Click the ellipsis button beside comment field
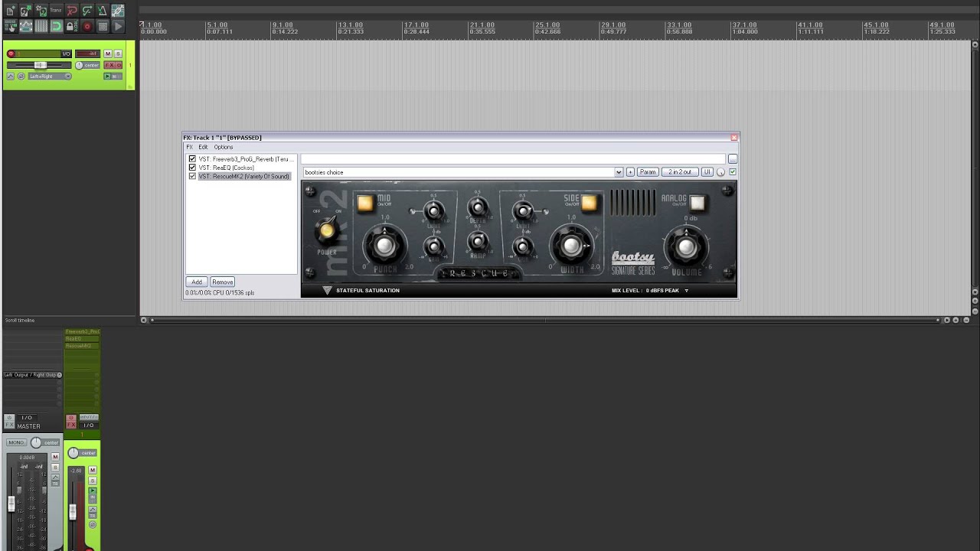The image size is (980, 551). pos(733,159)
